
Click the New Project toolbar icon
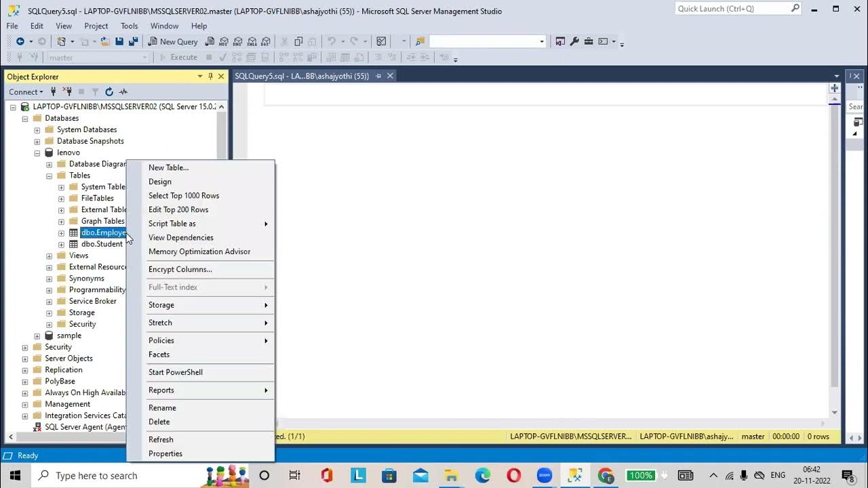(62, 41)
